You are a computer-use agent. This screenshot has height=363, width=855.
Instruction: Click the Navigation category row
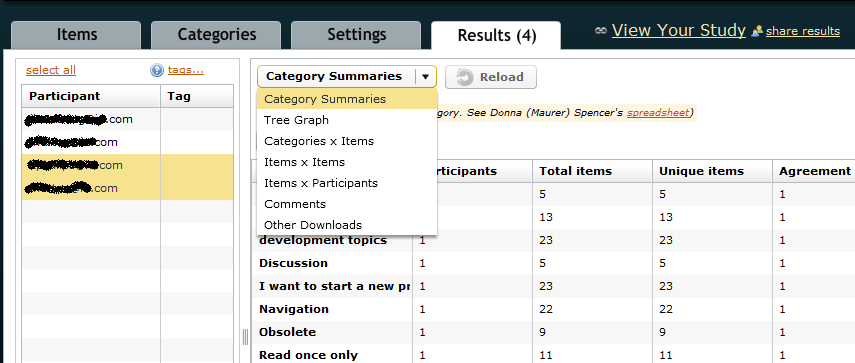[553, 309]
